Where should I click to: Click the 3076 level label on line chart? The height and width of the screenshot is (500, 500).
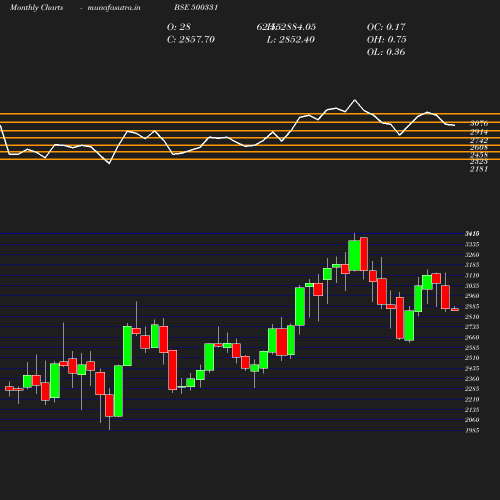click(x=479, y=123)
